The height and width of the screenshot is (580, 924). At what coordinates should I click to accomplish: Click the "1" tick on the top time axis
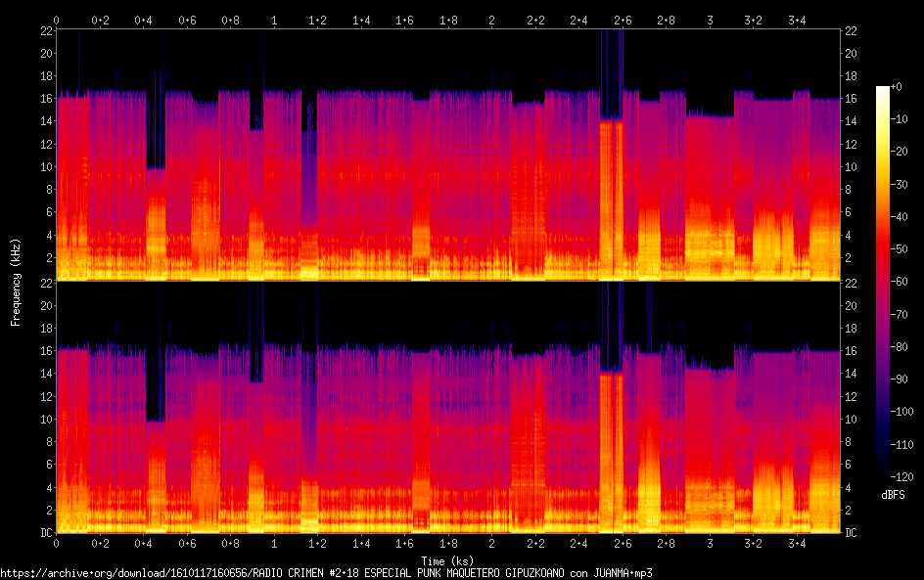(x=274, y=21)
